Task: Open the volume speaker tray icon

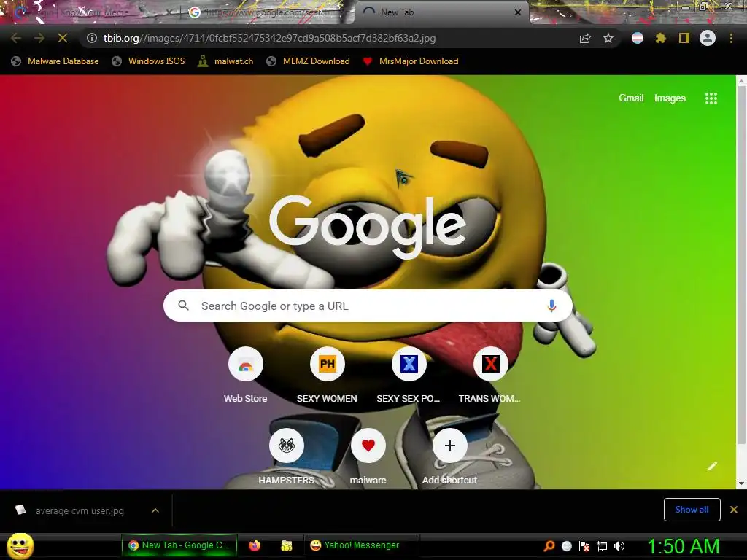Action: pos(619,546)
